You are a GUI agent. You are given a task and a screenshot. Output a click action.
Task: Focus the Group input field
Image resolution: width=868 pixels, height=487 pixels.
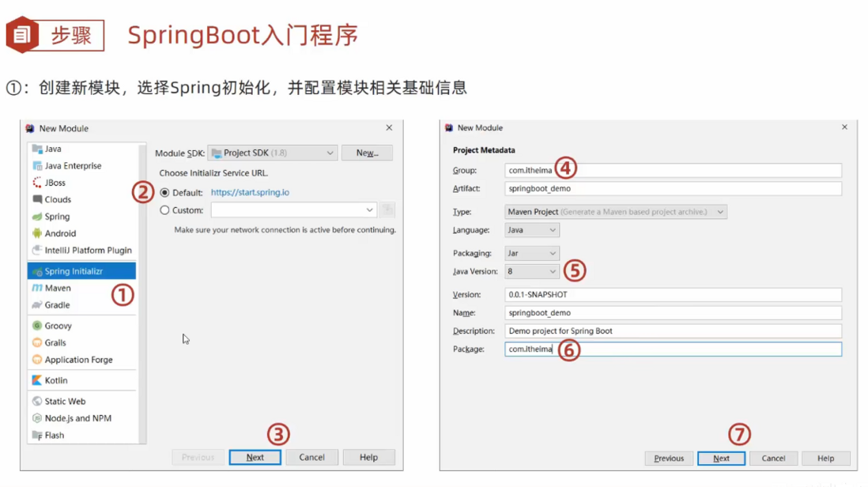click(x=674, y=171)
